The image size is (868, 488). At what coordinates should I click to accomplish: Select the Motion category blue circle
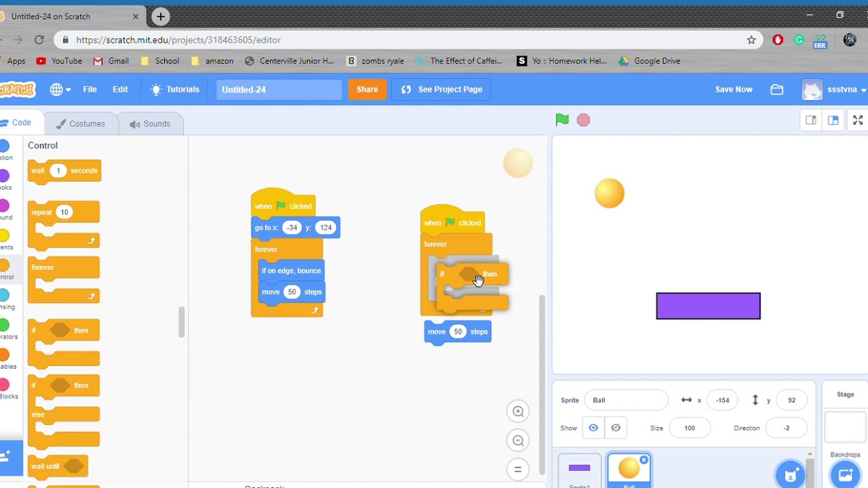pyautogui.click(x=4, y=146)
